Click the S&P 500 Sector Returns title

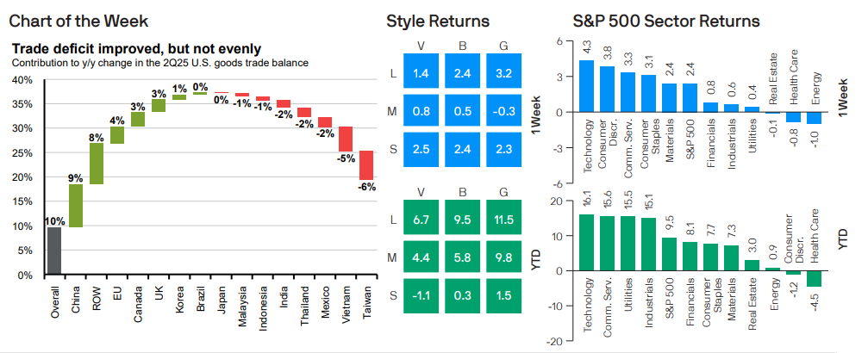tap(665, 20)
